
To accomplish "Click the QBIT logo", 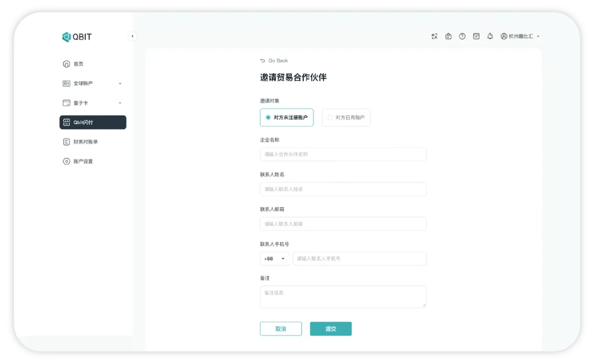I will pyautogui.click(x=77, y=37).
